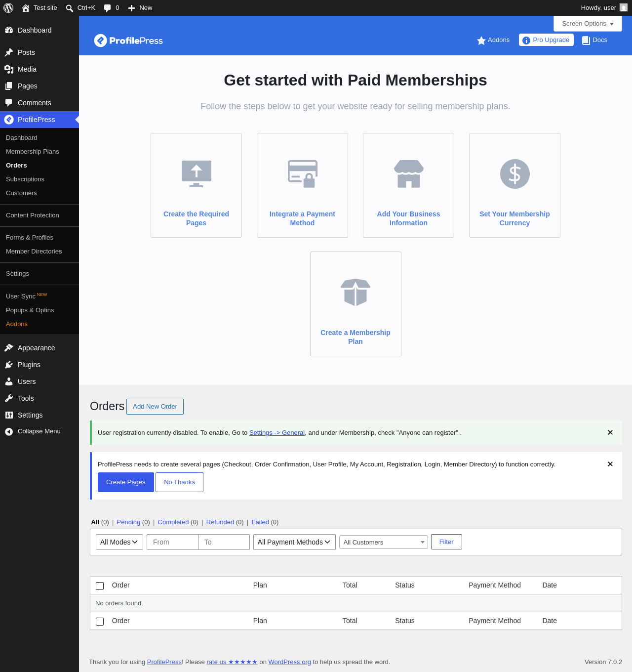
Task: Open Customers submenu item
Action: 21,193
